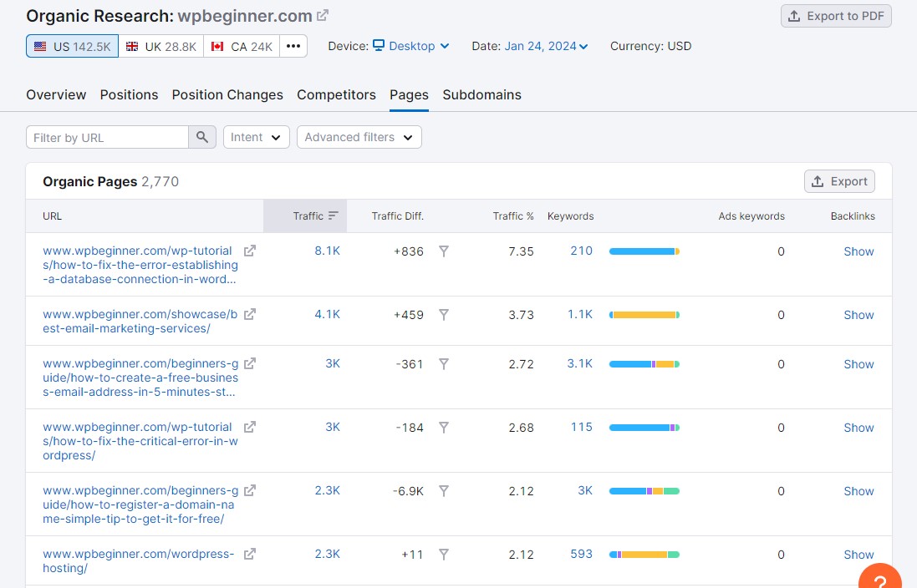Open the best-email-marketing-services showcase URL

point(140,322)
